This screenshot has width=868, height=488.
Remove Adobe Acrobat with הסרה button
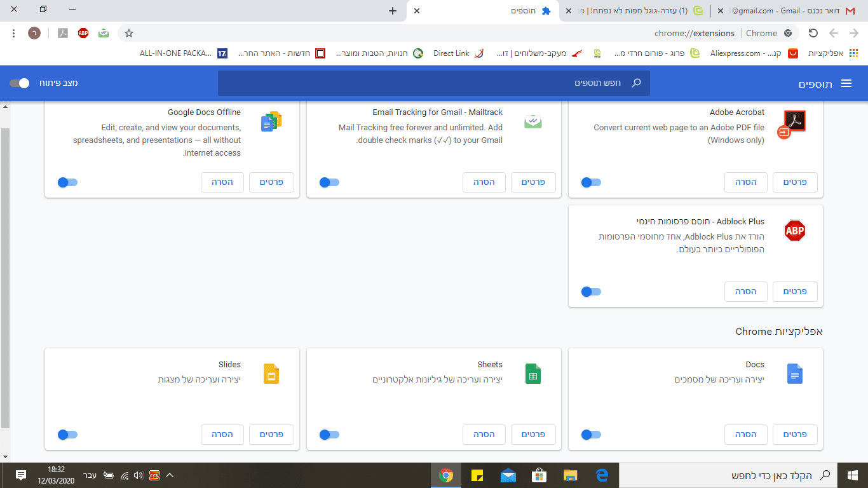(746, 182)
